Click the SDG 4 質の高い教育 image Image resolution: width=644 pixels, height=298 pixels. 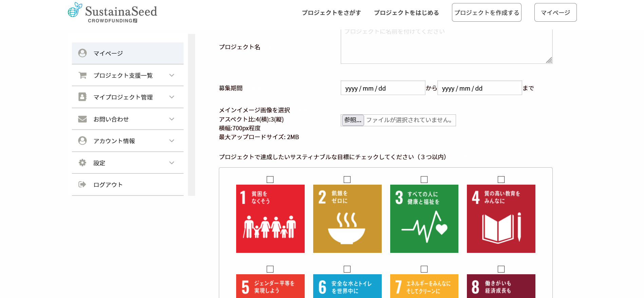(501, 219)
